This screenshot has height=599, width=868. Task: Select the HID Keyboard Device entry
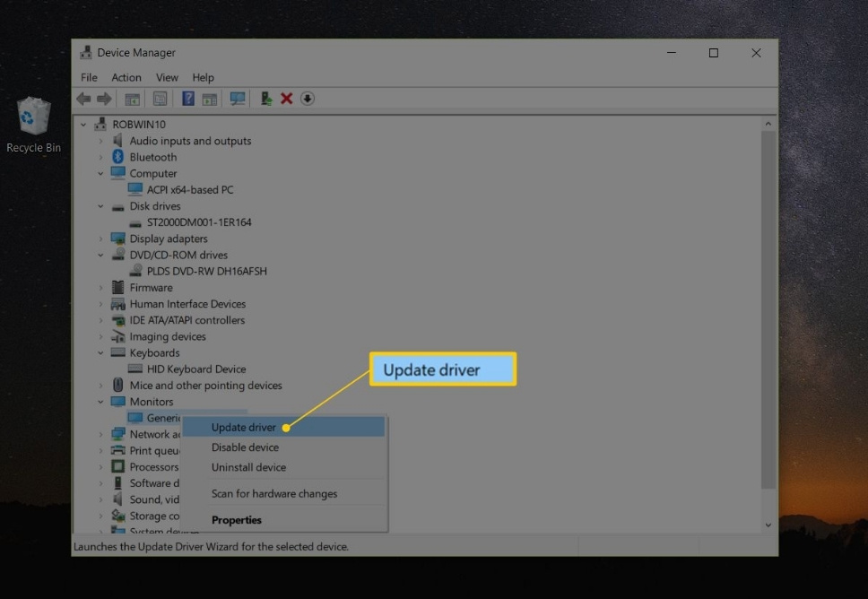click(x=195, y=369)
